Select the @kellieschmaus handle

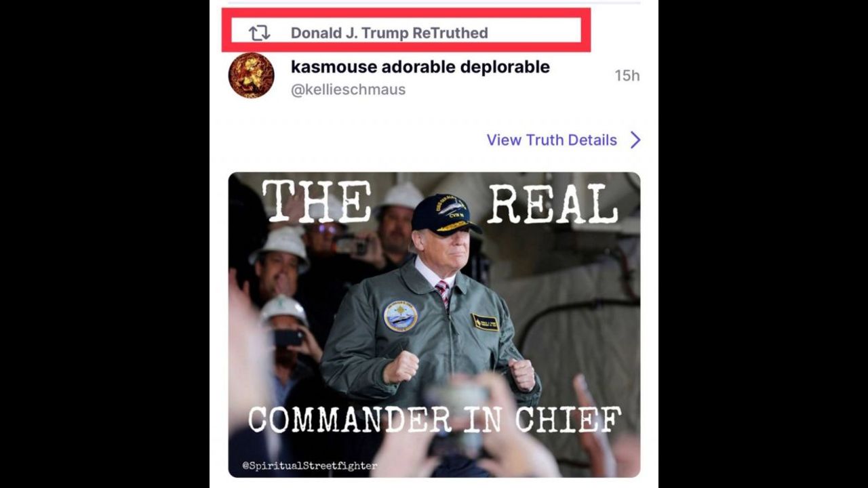coord(348,89)
